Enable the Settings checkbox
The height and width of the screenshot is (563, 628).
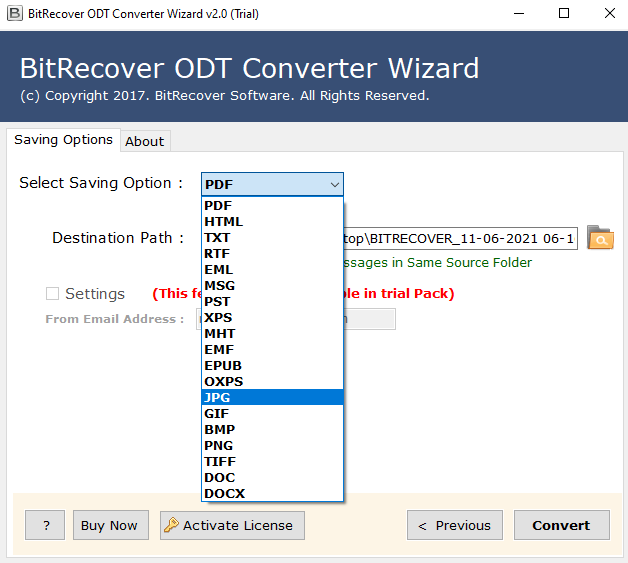(52, 294)
